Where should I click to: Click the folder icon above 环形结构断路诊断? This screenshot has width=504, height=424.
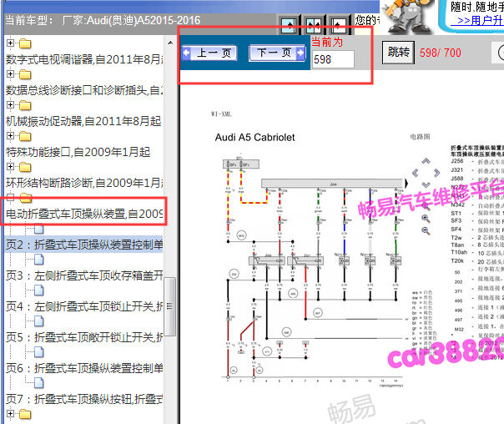[x=25, y=167]
